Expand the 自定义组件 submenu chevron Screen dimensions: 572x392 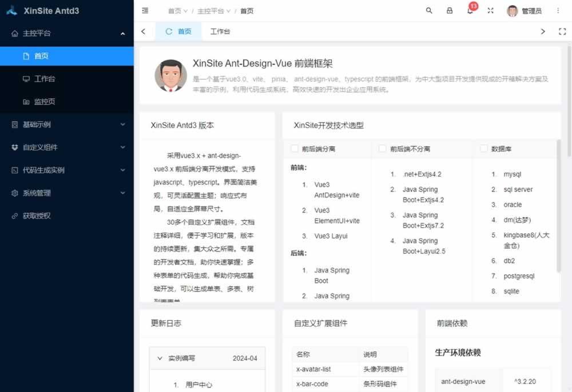(122, 147)
